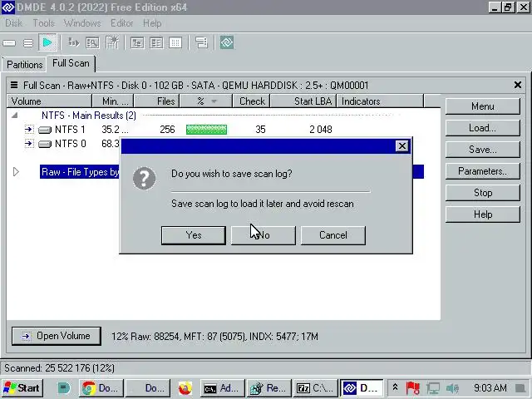Open the Re... taskbar window
Image resolution: width=532 pixels, height=399 pixels.
pos(269,388)
